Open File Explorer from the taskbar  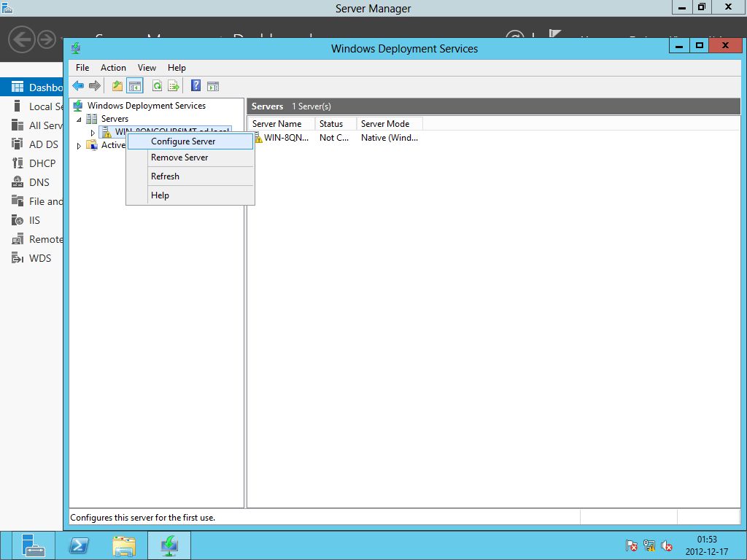tap(124, 545)
